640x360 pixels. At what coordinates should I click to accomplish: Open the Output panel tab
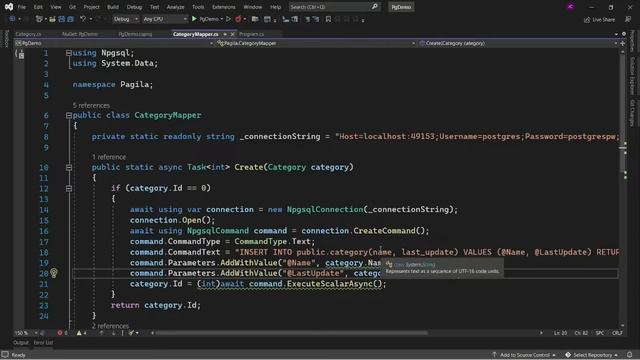pyautogui.click(x=21, y=343)
